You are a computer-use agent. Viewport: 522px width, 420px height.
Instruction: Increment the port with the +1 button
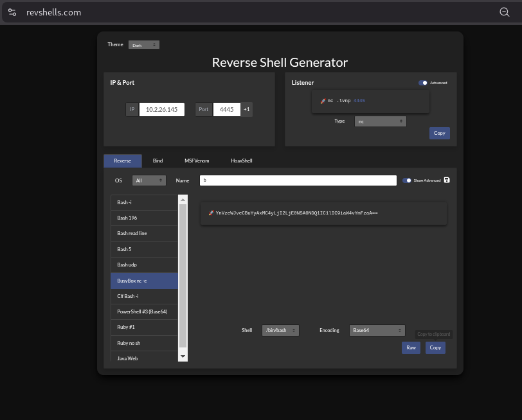(246, 110)
